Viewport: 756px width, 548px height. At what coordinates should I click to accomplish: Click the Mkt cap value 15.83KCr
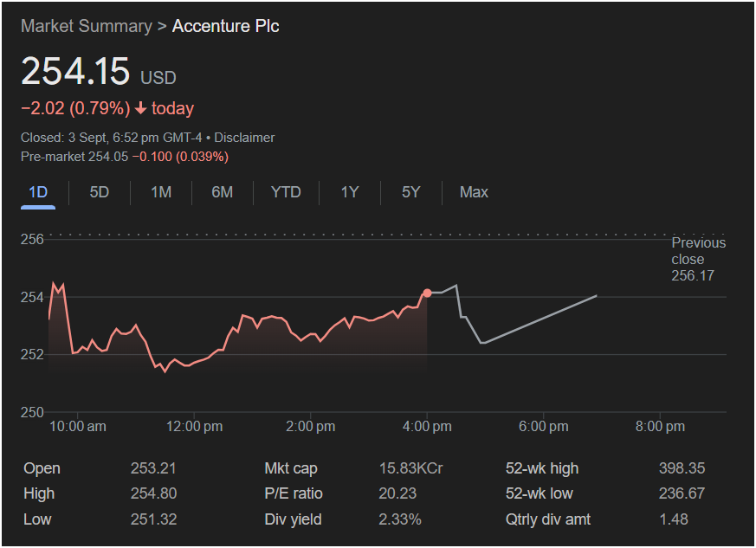pos(410,468)
